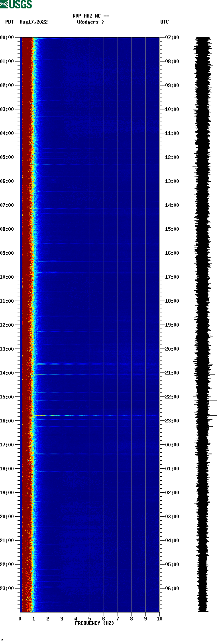Click the seismogram waveform trace at the 12:00 UTC level
The image size is (220, 644).
click(x=203, y=157)
